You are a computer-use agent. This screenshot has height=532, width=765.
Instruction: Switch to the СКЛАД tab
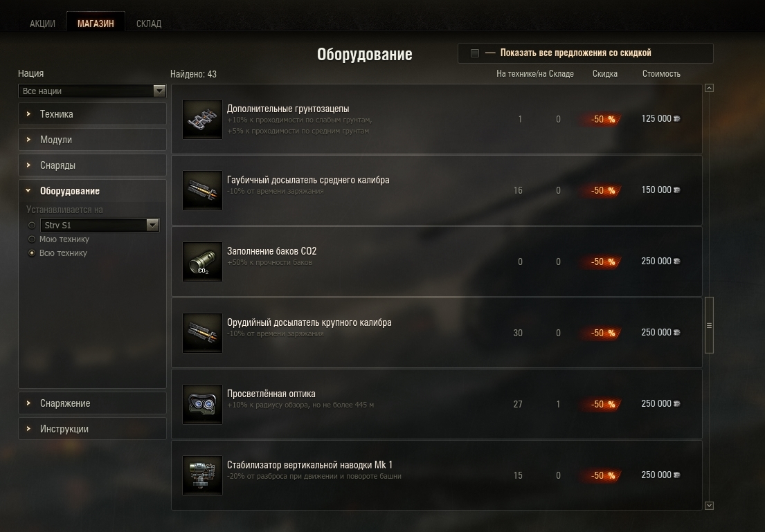coord(149,24)
